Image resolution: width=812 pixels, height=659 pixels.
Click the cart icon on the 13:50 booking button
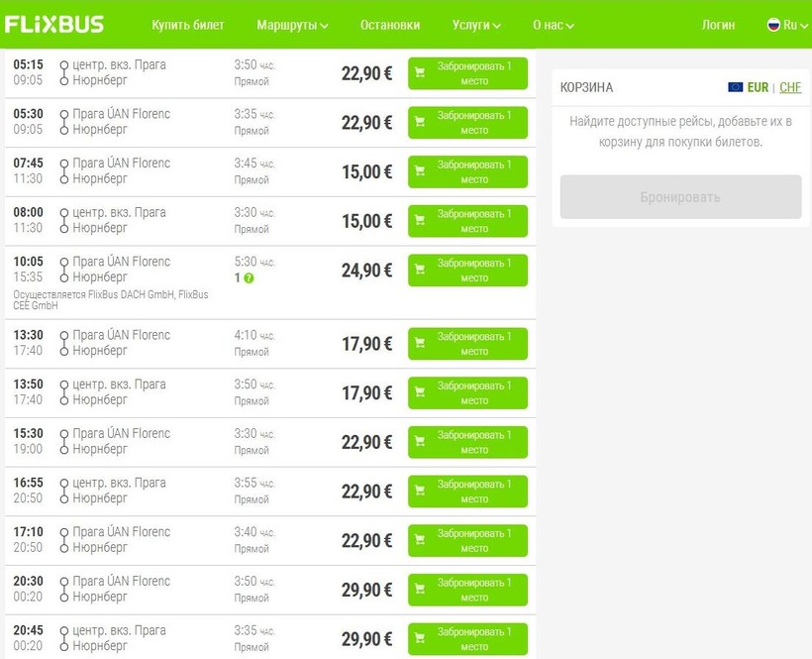click(x=420, y=392)
